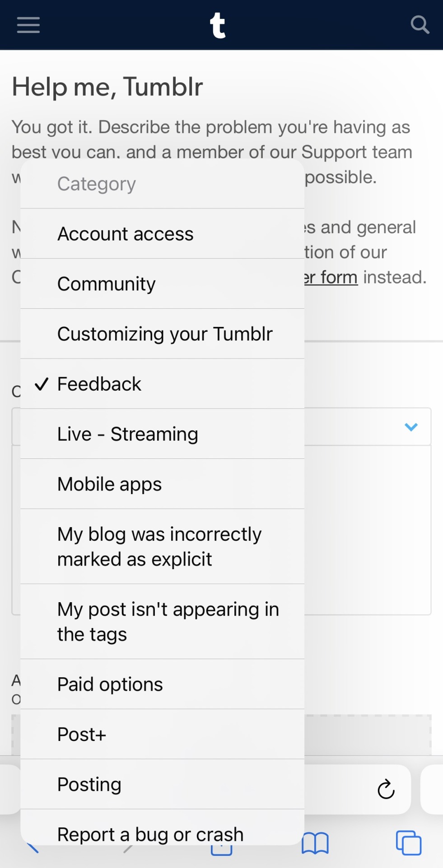Screen dimensions: 443x868
Task: Choose the Post+ category
Action: click(x=82, y=735)
